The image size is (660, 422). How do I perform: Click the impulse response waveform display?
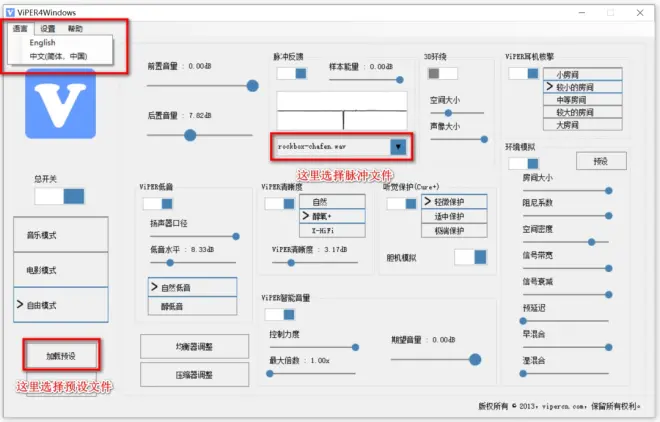(x=342, y=110)
